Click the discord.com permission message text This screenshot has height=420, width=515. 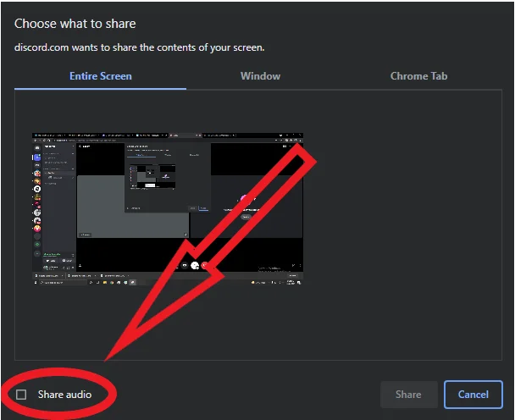(x=140, y=47)
